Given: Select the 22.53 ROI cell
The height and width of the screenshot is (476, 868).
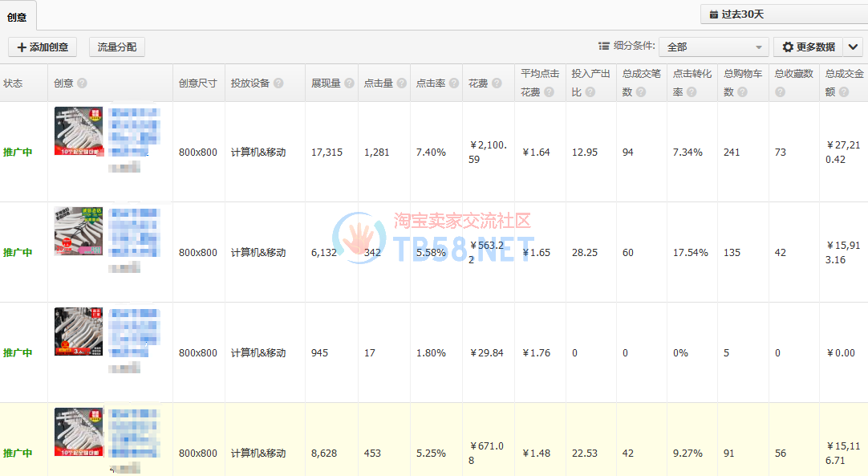Looking at the screenshot, I should pos(585,453).
